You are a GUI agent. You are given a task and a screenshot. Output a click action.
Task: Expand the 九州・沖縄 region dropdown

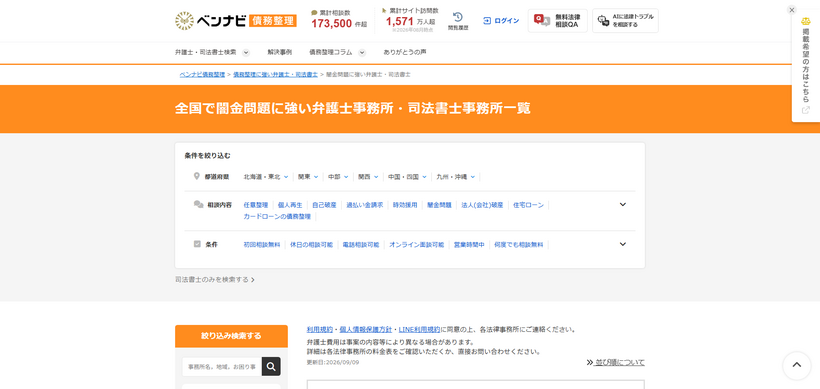[455, 177]
